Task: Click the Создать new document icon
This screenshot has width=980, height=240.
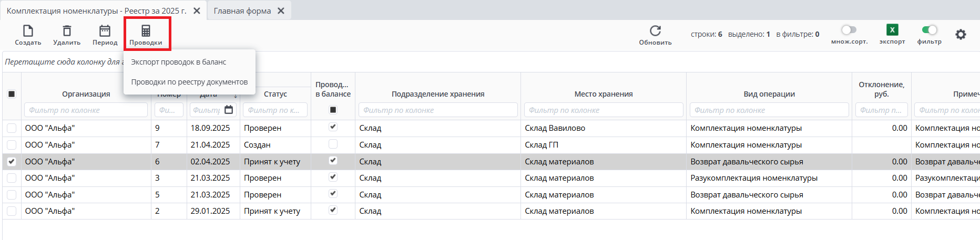Action: [x=28, y=31]
